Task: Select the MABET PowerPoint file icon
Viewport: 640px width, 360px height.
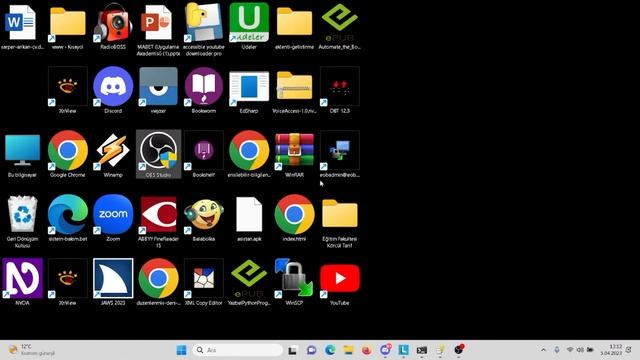Action: [158, 22]
